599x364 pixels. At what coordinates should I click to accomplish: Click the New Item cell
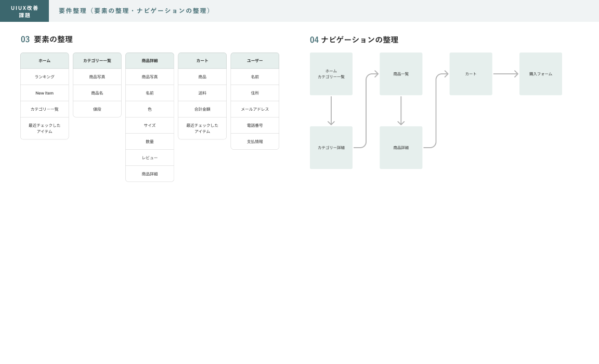45,93
